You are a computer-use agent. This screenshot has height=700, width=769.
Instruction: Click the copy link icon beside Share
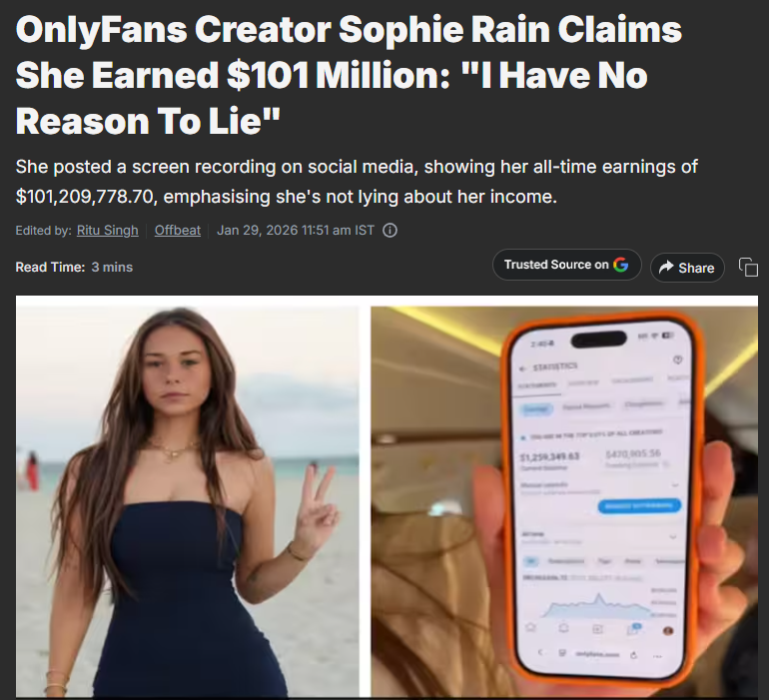[x=748, y=268]
